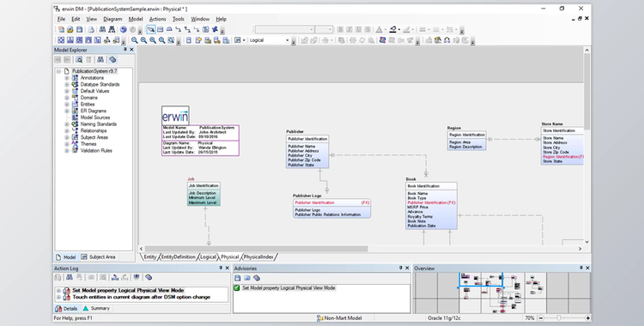Select the Book entity in the diagram
This screenshot has width=644, height=326.
tap(431, 206)
